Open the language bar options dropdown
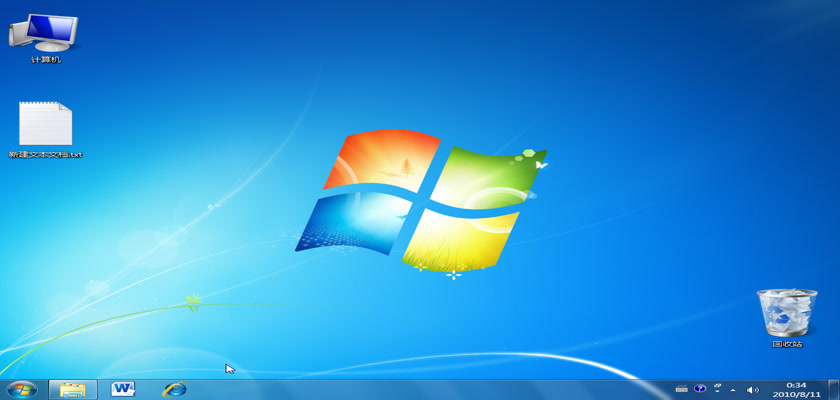 717,389
